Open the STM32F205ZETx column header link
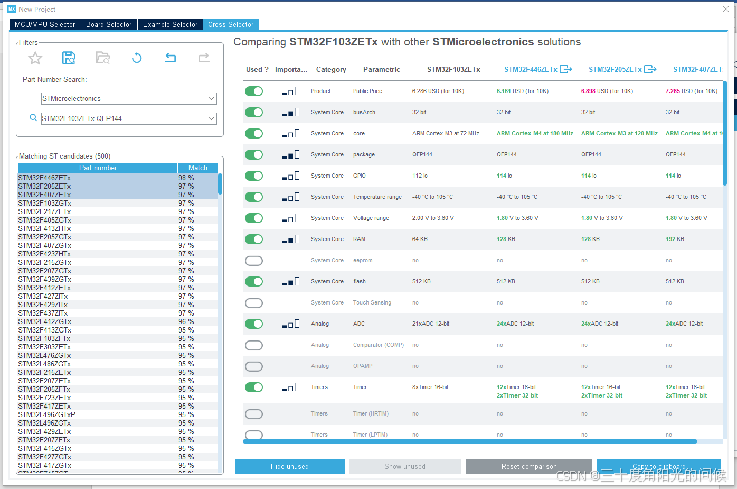This screenshot has height=489, width=737. pos(615,69)
